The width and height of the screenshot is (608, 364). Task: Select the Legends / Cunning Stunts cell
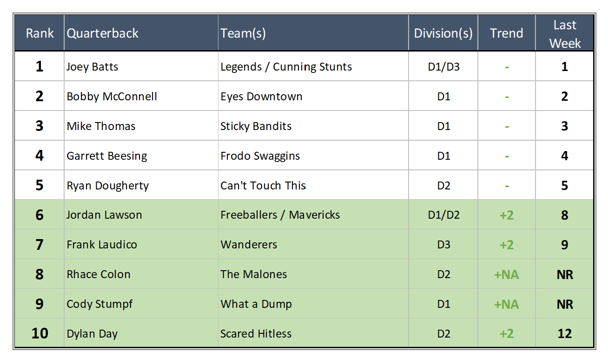[x=286, y=67]
